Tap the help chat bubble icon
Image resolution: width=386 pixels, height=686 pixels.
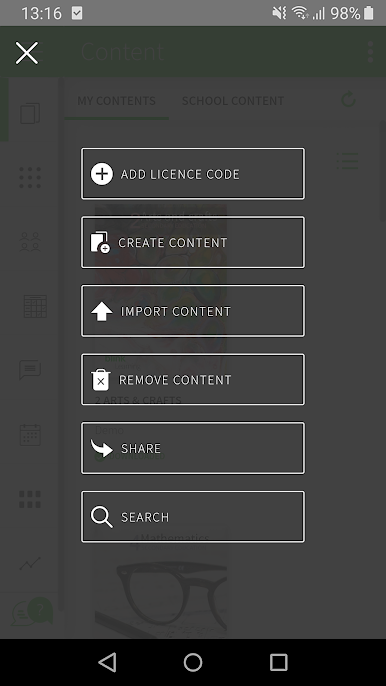point(32,611)
